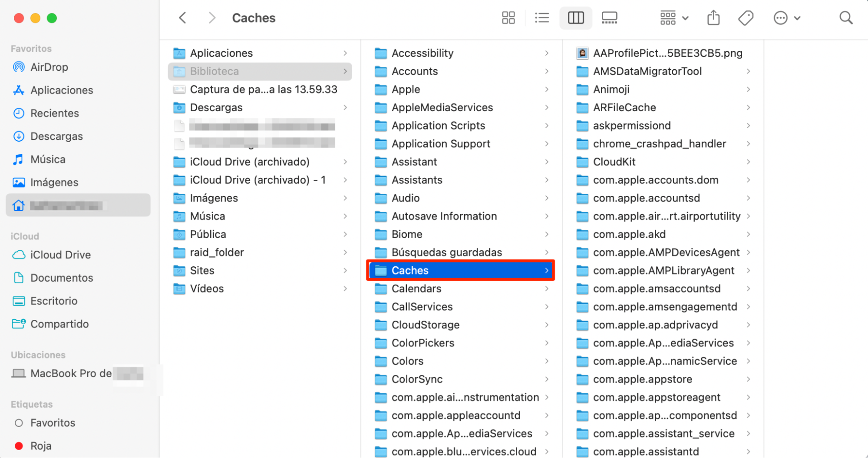Open the grouping options dropdown
The width and height of the screenshot is (868, 458).
pos(673,18)
